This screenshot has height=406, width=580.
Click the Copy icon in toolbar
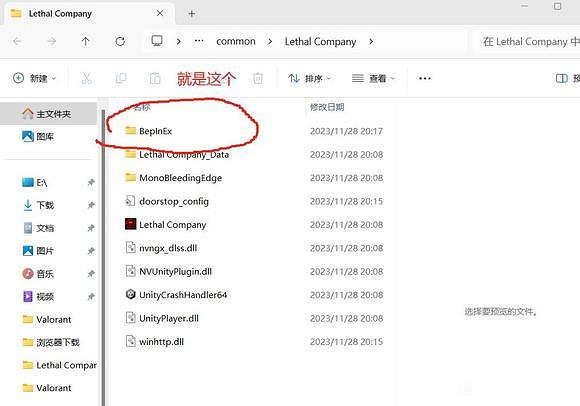(x=121, y=78)
